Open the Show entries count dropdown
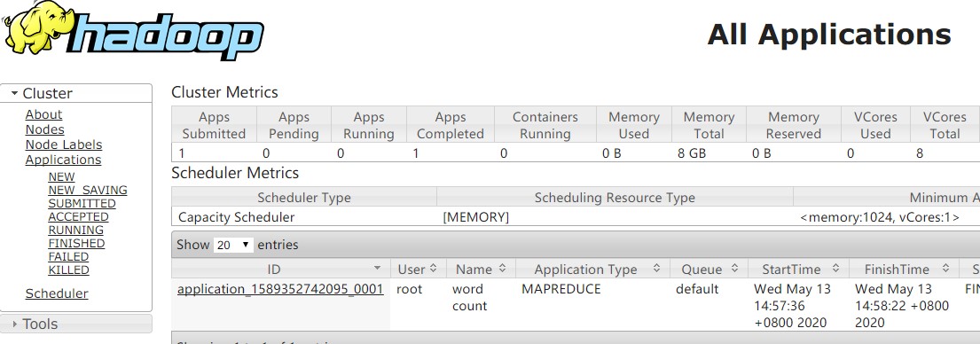 click(233, 246)
